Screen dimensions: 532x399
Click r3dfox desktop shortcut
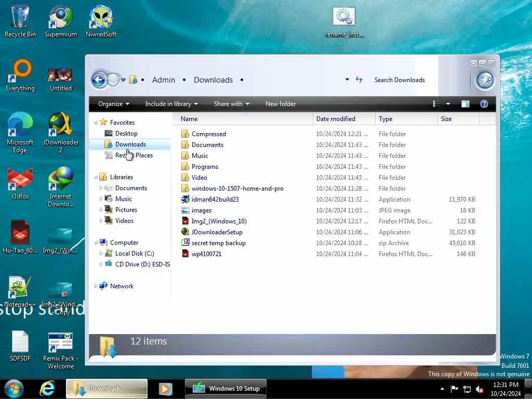20,183
